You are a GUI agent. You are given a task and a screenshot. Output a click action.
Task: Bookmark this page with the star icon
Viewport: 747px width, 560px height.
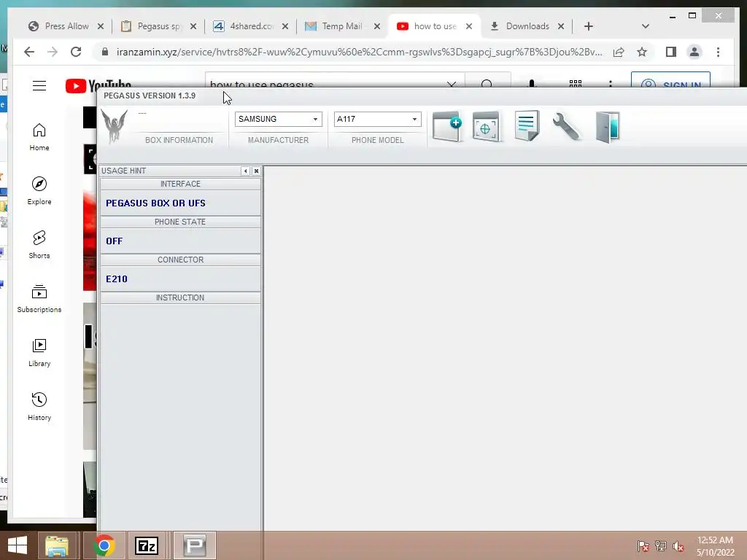pos(642,52)
